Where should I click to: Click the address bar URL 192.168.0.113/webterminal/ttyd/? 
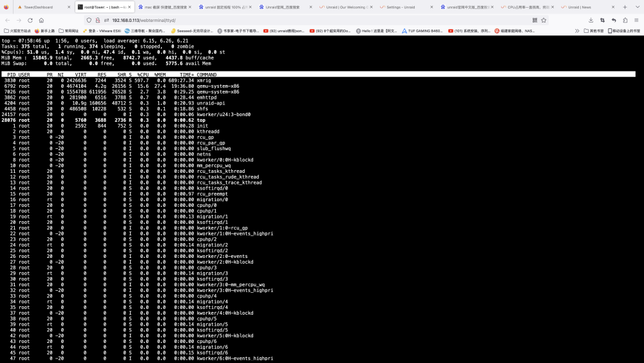[144, 20]
